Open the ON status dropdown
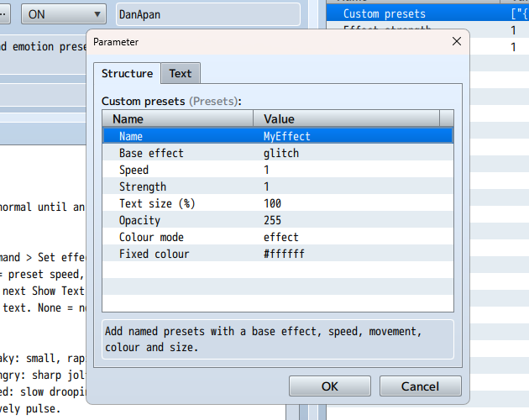This screenshot has height=420, width=529. coord(64,14)
